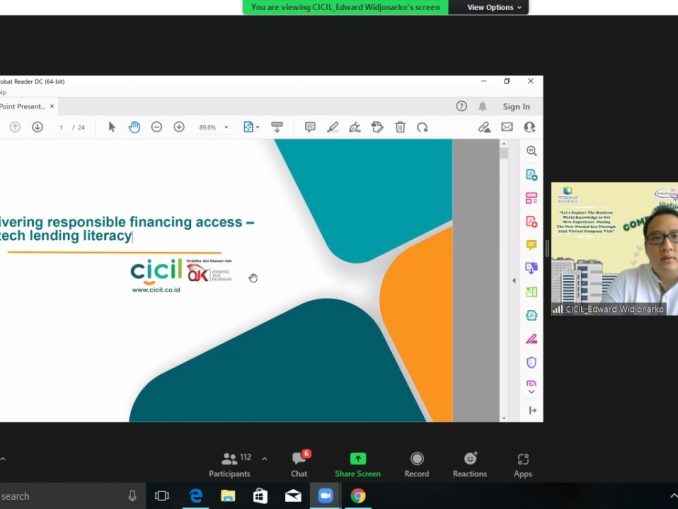Choose the selection arrow tool

pyautogui.click(x=112, y=127)
